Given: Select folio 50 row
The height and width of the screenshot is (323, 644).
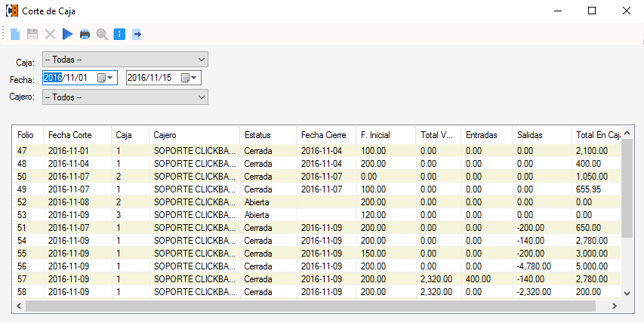Looking at the screenshot, I should (318, 177).
